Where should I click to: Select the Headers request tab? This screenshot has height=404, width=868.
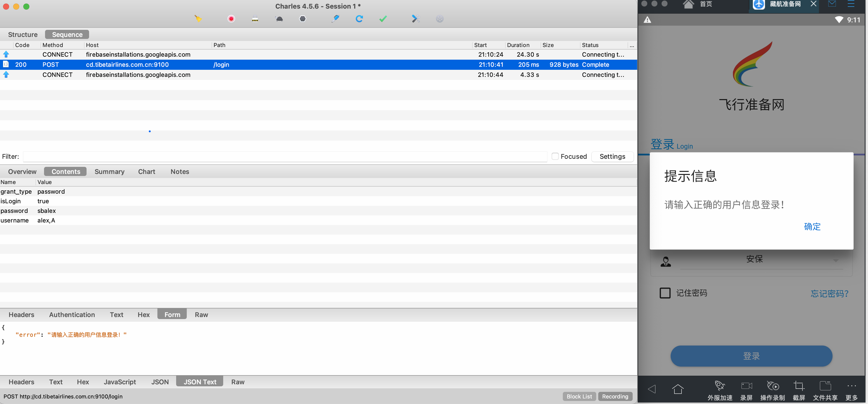[21, 315]
